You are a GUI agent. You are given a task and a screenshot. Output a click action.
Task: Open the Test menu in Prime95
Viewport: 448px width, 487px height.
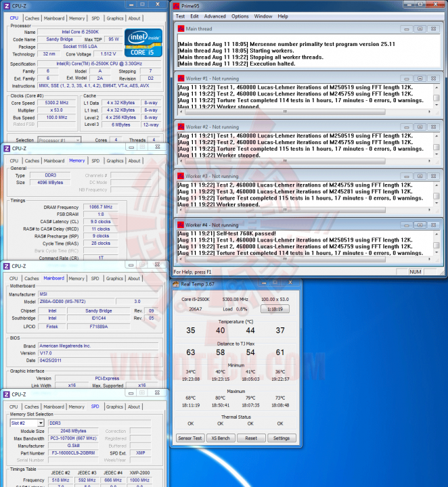pos(180,16)
